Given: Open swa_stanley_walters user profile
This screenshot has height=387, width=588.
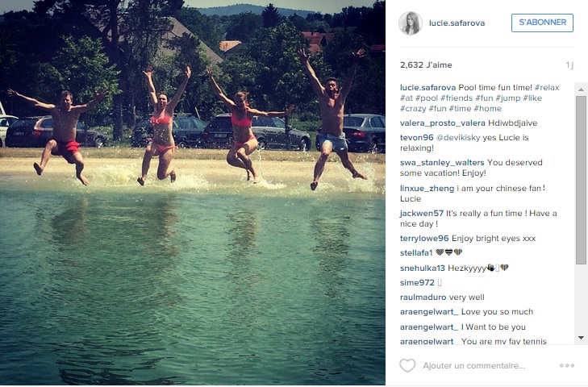Looking at the screenshot, I should point(442,163).
